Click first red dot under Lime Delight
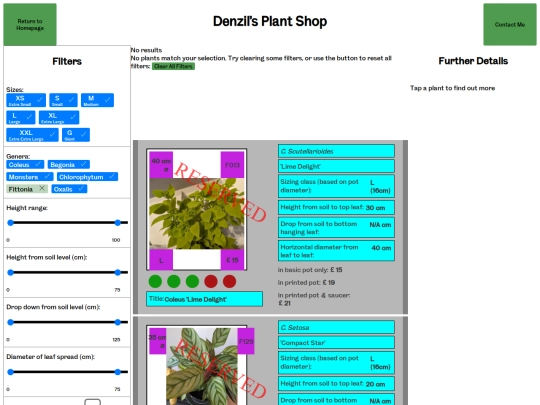Image resolution: width=540 pixels, height=405 pixels. [x=211, y=281]
